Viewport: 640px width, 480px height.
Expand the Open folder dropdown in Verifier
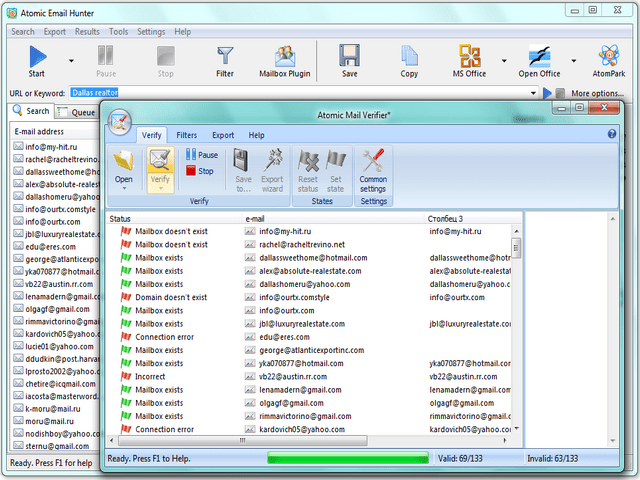pos(124,187)
